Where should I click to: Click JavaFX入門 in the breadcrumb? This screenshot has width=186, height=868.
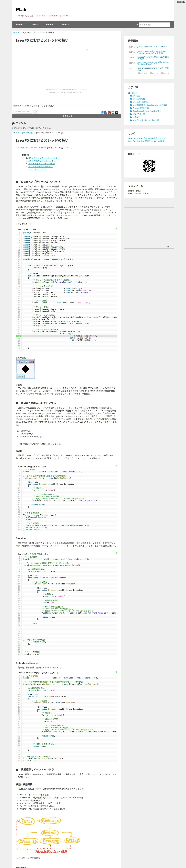point(28,132)
